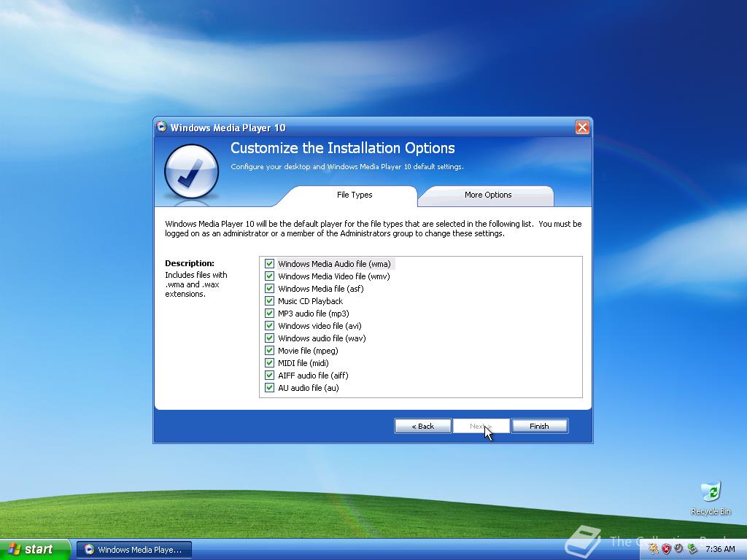This screenshot has width=747, height=560.
Task: Click the Windows Media Player title bar icon
Action: click(x=162, y=127)
